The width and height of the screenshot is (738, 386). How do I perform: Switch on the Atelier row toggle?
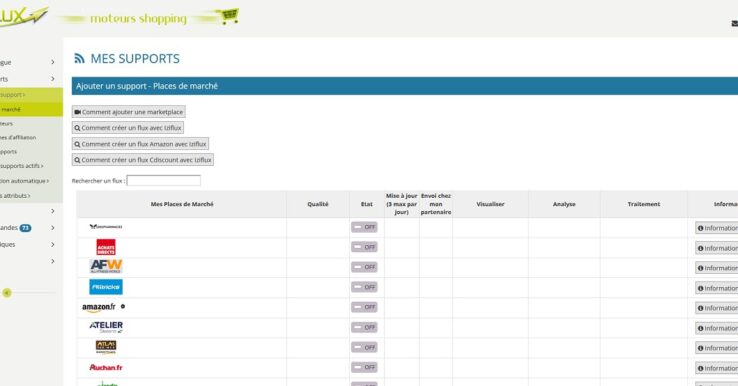(x=364, y=327)
